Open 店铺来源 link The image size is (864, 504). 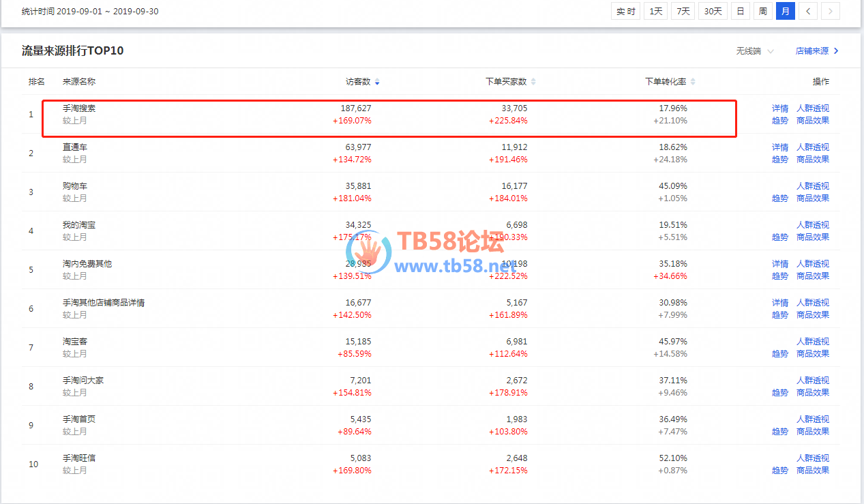[817, 51]
